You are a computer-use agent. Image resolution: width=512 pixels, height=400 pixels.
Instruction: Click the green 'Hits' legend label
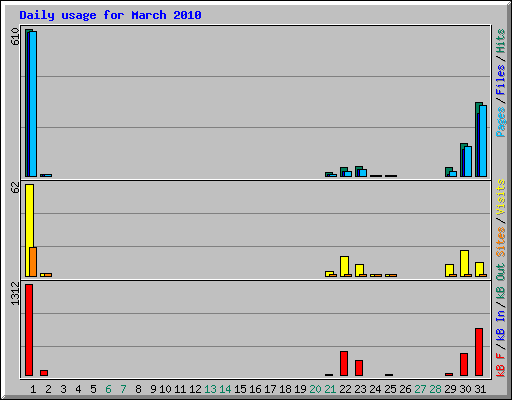[501, 41]
